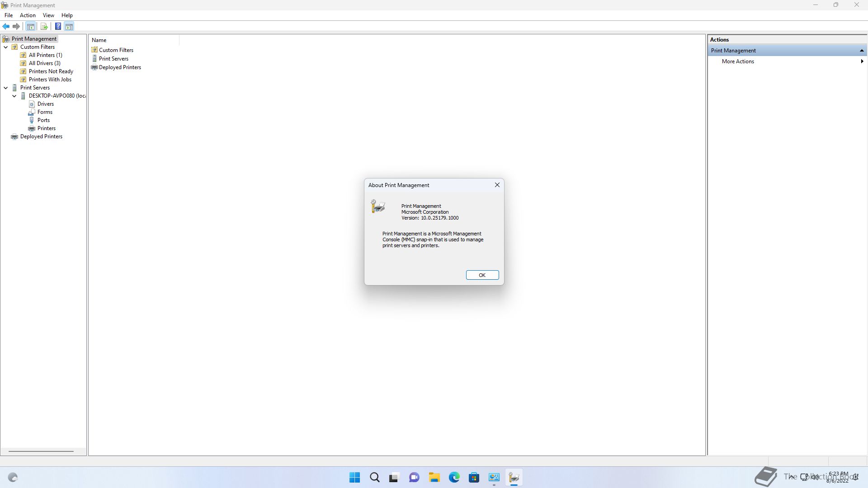Click OK in the About dialog

(482, 275)
